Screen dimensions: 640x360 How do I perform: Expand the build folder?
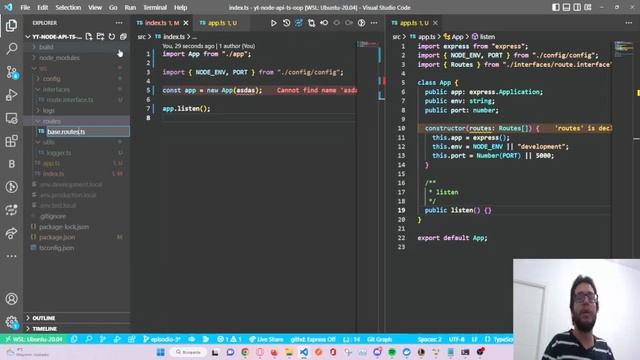tap(46, 47)
